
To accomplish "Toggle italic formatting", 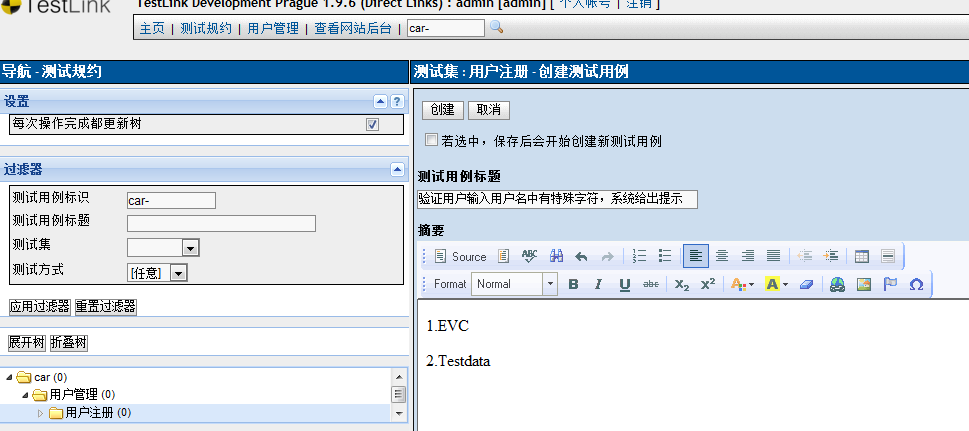I will click(x=598, y=284).
